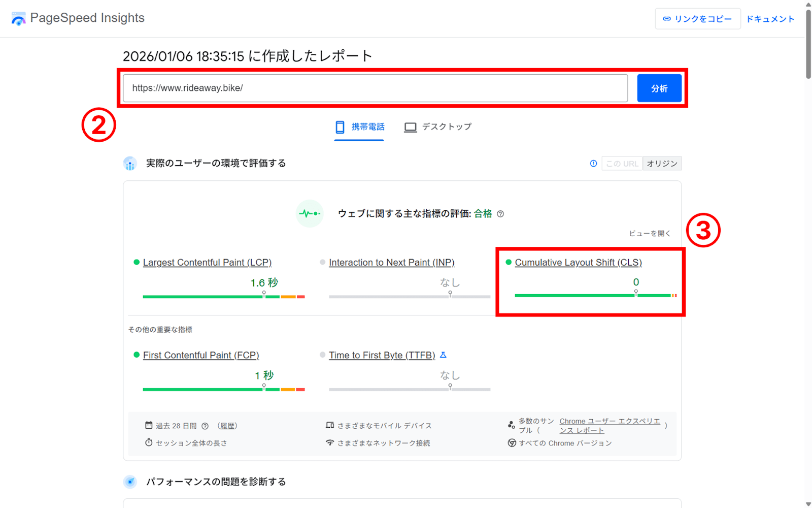Click the question mark icon after 過去 28 日間
The height and width of the screenshot is (508, 812).
(x=205, y=426)
